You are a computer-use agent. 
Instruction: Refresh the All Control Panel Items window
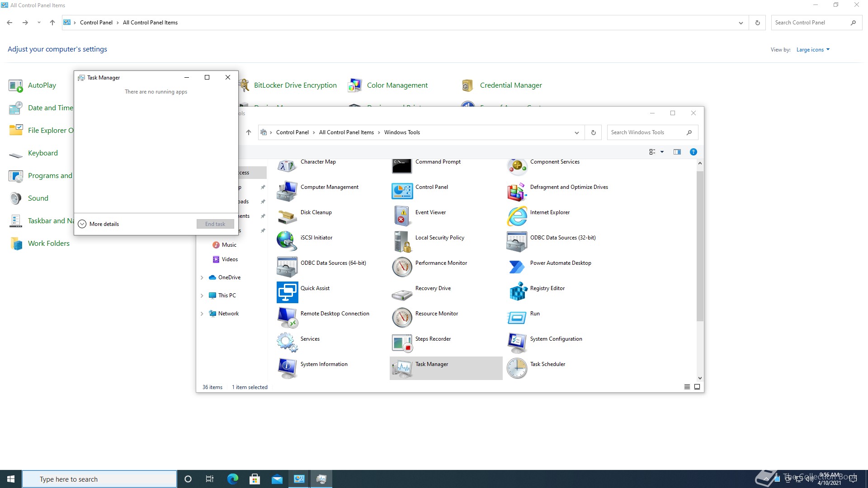click(x=757, y=23)
